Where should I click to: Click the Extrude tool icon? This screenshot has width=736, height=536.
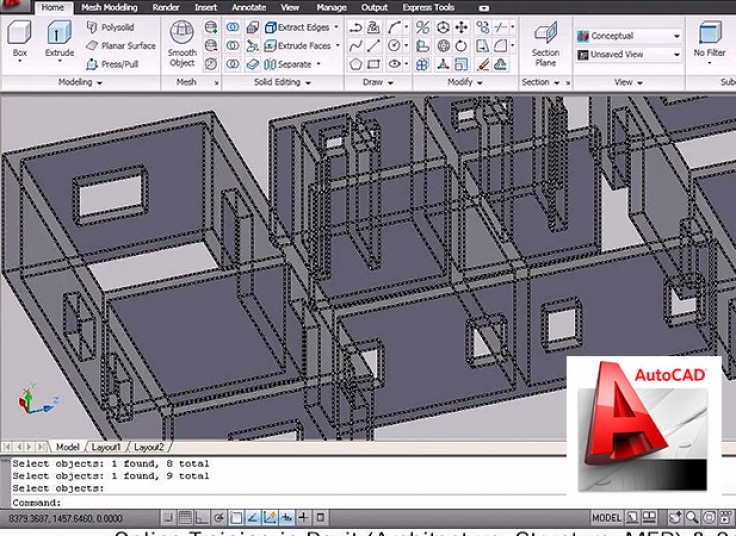coord(59,38)
